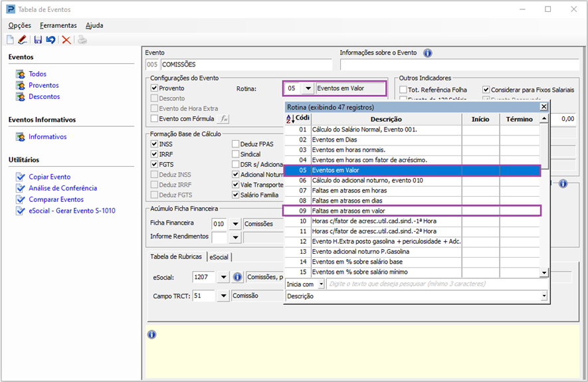Select row 09 Faltas em atrasos em valor
Screen dimensions: 588x382
click(x=412, y=211)
